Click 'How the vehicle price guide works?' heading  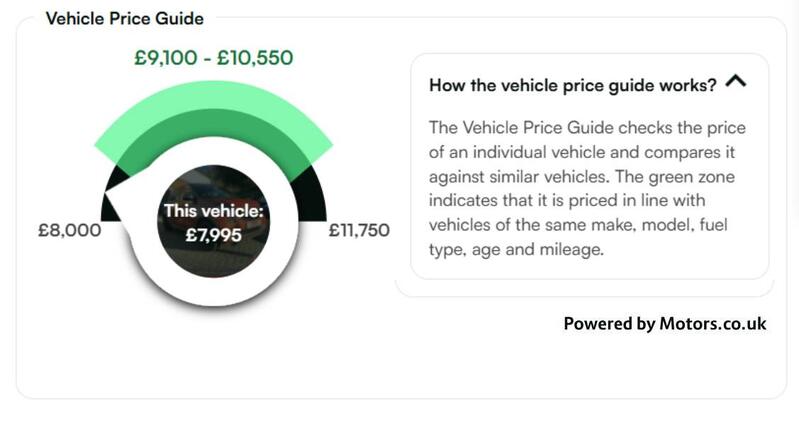pos(573,85)
